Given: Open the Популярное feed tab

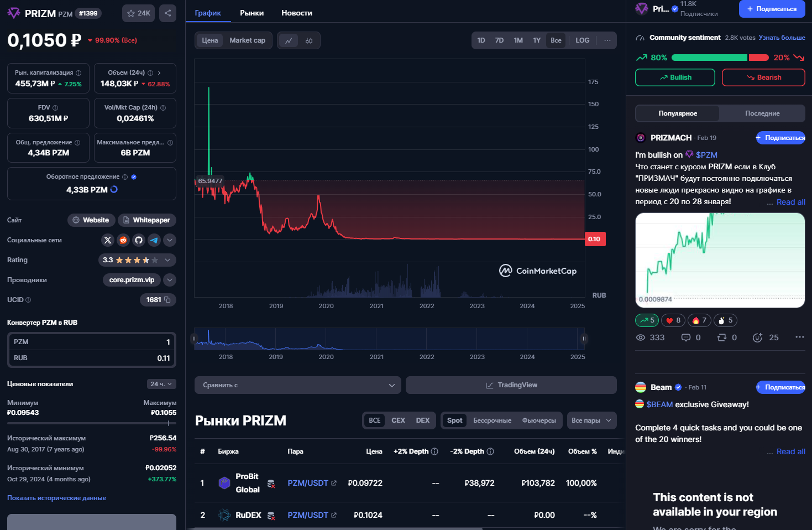Looking at the screenshot, I should (x=678, y=113).
